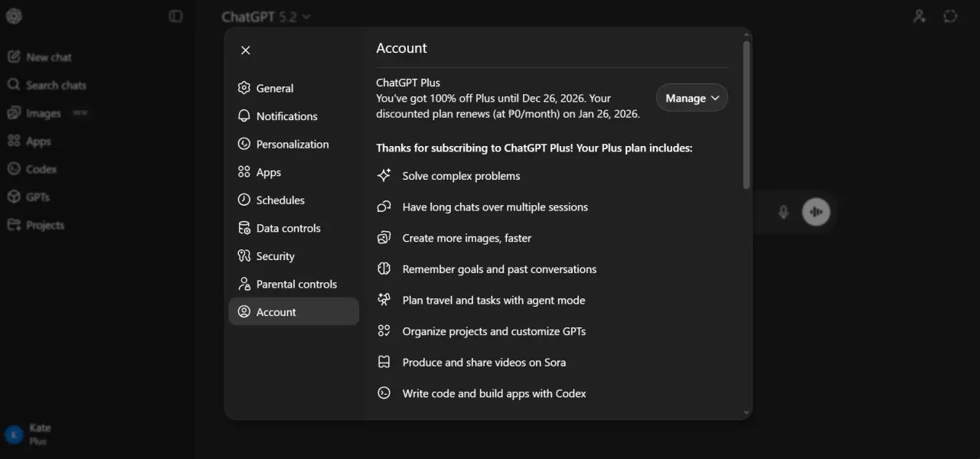Click 'Write code and build apps with Codex'
980x459 pixels.
tap(495, 394)
